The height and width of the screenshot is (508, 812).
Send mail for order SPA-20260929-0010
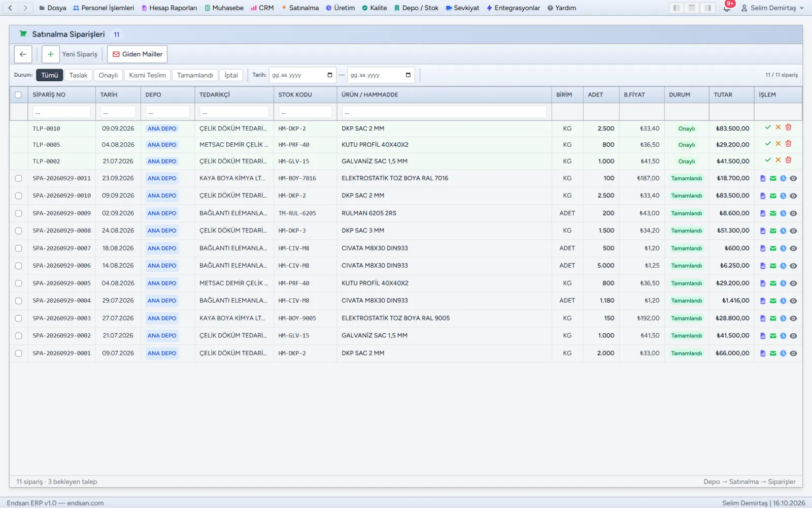[x=773, y=196]
